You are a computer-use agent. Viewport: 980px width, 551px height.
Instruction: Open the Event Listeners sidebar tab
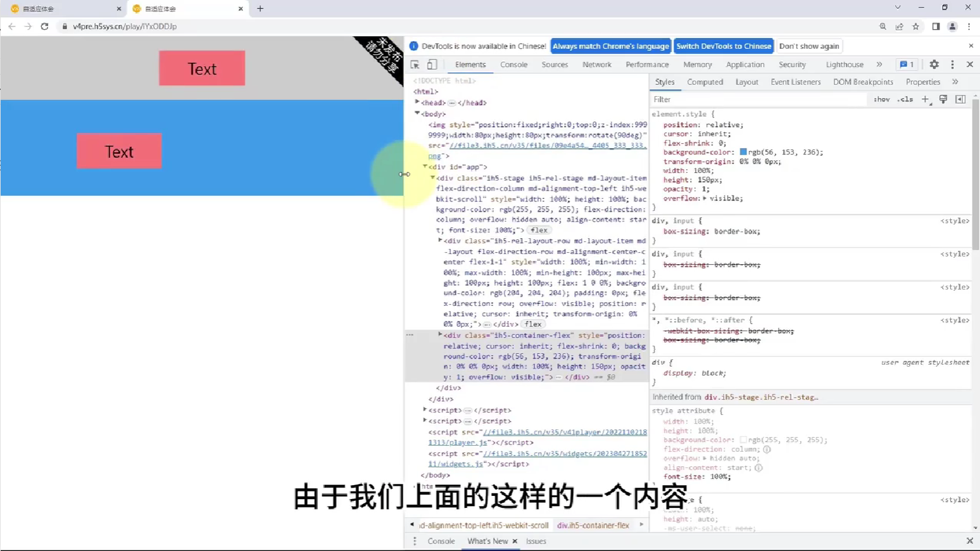(795, 82)
